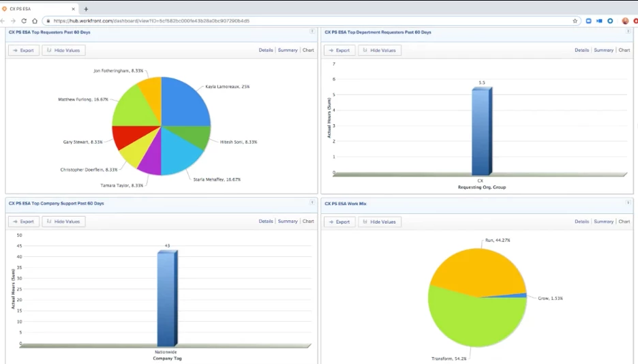
Task: Collapse the Top Department Requesters panel corner icon
Action: pyautogui.click(x=628, y=31)
